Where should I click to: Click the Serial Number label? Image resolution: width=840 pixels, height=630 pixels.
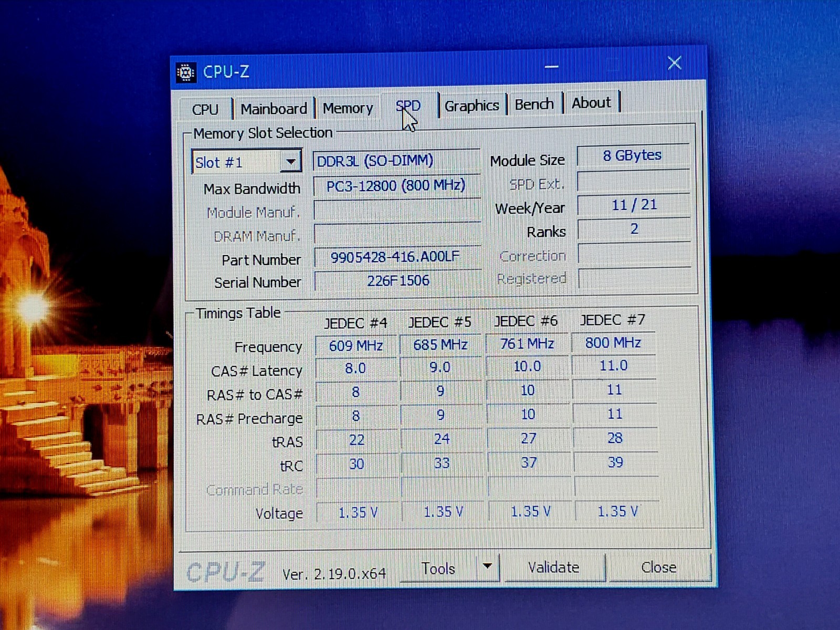point(258,283)
